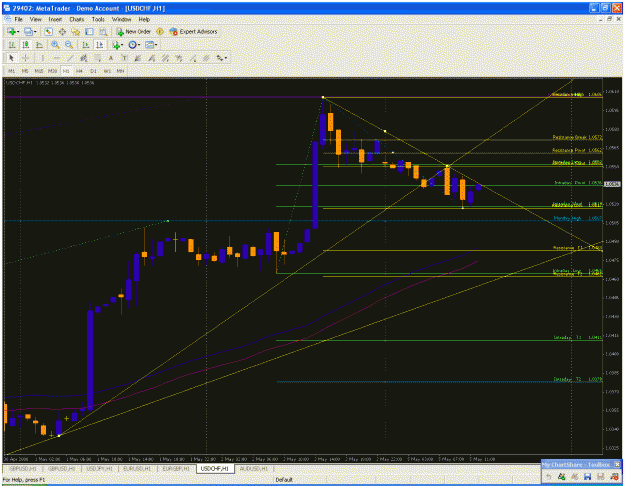
Task: Select the vertical line drawing tool
Action: coord(42,58)
